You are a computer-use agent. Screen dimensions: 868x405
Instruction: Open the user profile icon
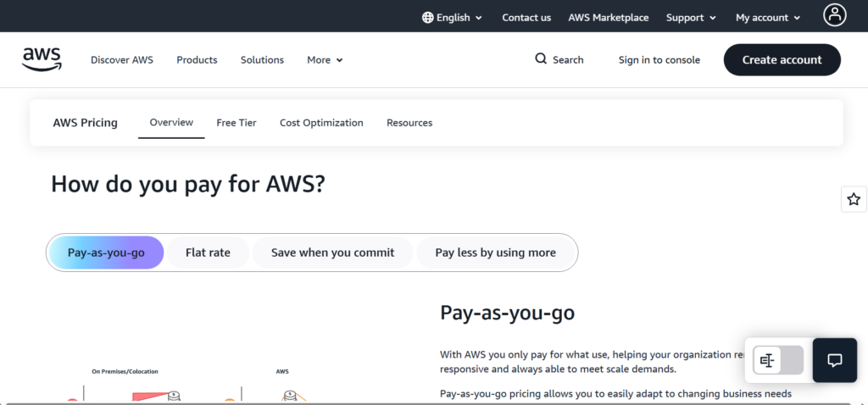(x=835, y=14)
